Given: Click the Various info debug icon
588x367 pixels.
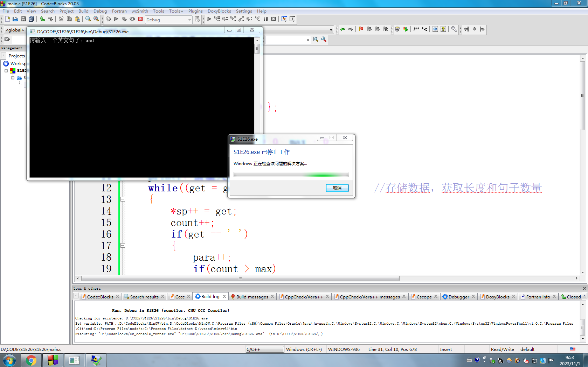Looking at the screenshot, I should coord(292,19).
